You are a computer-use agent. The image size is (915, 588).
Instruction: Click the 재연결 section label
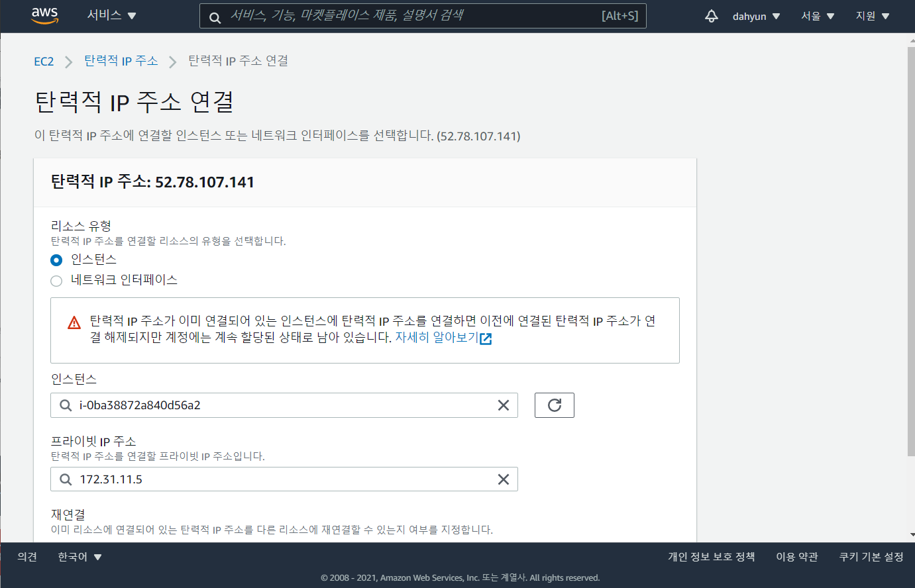point(68,514)
